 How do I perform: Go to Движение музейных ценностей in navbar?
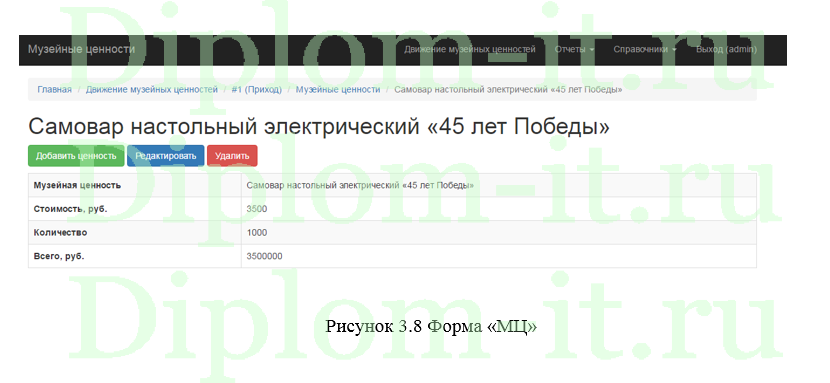click(x=470, y=50)
